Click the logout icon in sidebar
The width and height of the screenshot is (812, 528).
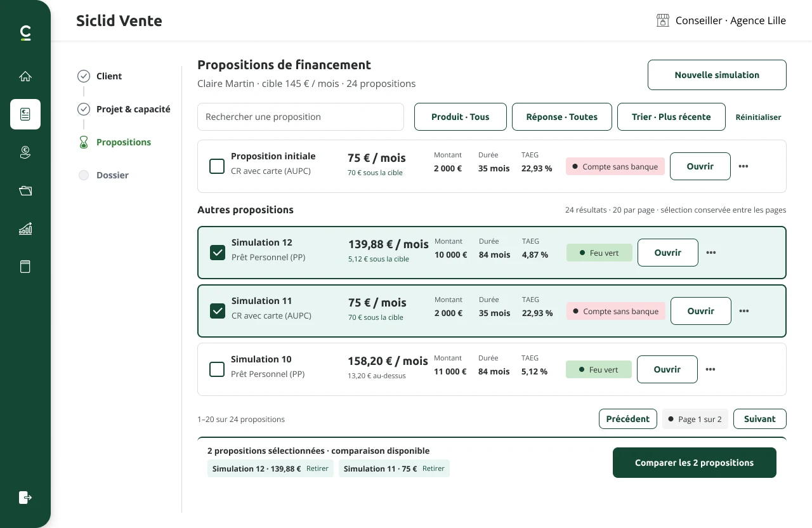point(25,497)
